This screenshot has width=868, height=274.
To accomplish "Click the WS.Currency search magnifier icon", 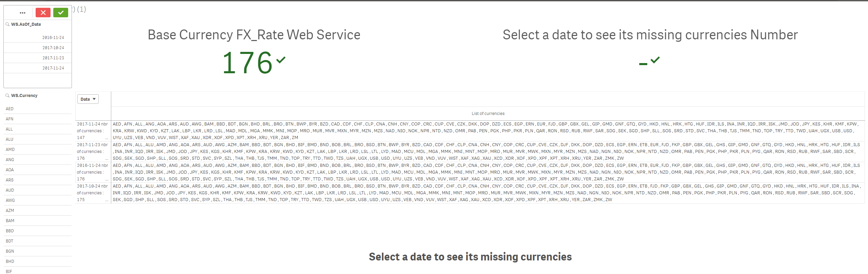I will 7,96.
